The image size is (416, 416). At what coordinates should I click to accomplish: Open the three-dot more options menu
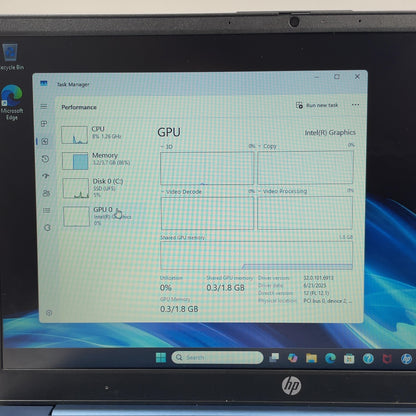(x=355, y=105)
